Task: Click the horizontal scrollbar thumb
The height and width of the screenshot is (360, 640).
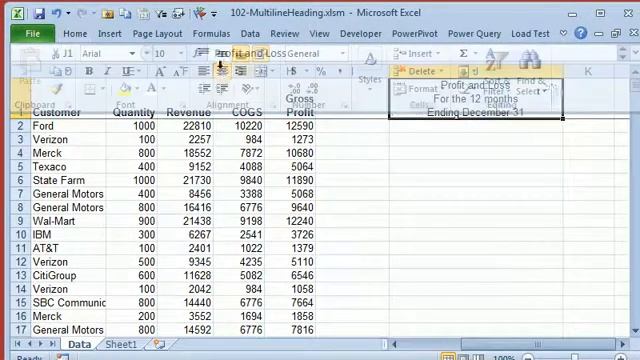Action: coord(538,344)
